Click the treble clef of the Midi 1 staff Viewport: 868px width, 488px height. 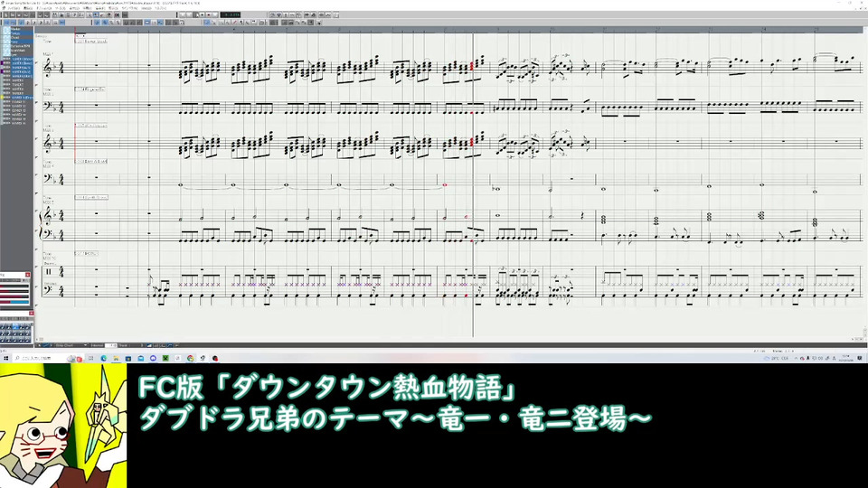(x=48, y=68)
